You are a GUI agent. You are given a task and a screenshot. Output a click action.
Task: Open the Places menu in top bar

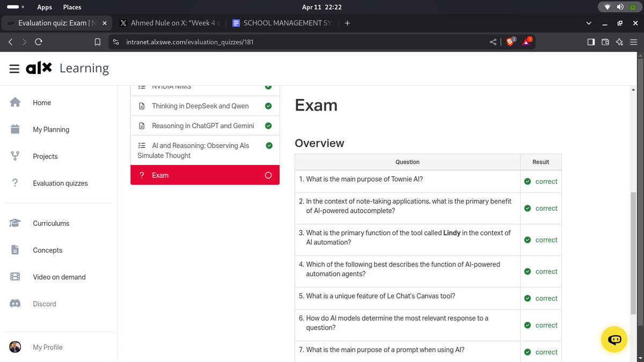(x=72, y=7)
